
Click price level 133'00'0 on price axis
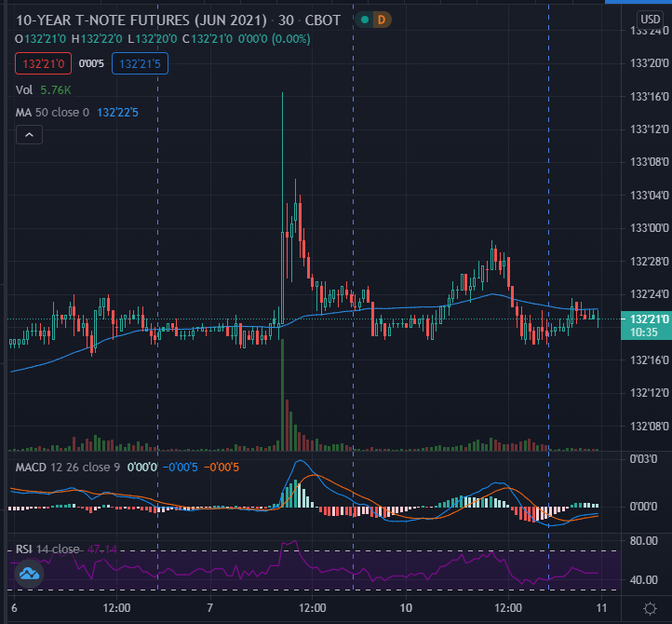pyautogui.click(x=649, y=228)
